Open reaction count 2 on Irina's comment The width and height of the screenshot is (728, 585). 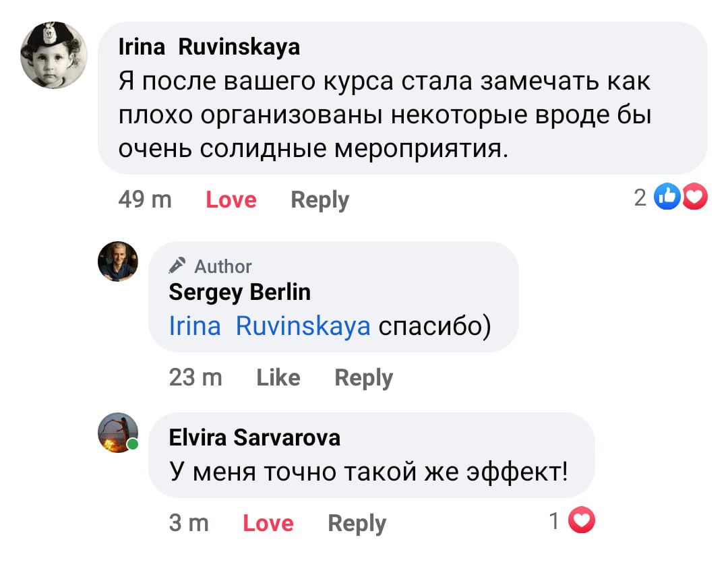click(640, 197)
